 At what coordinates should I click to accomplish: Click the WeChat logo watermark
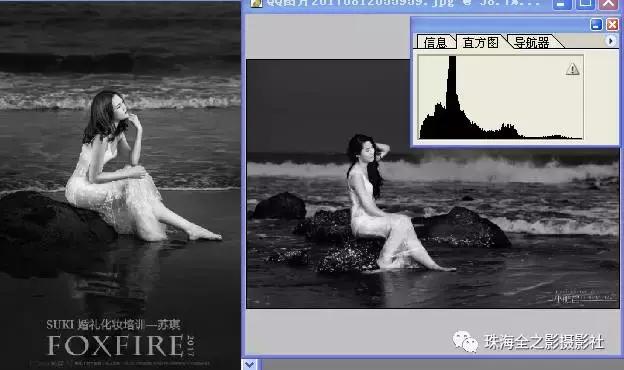(x=465, y=342)
